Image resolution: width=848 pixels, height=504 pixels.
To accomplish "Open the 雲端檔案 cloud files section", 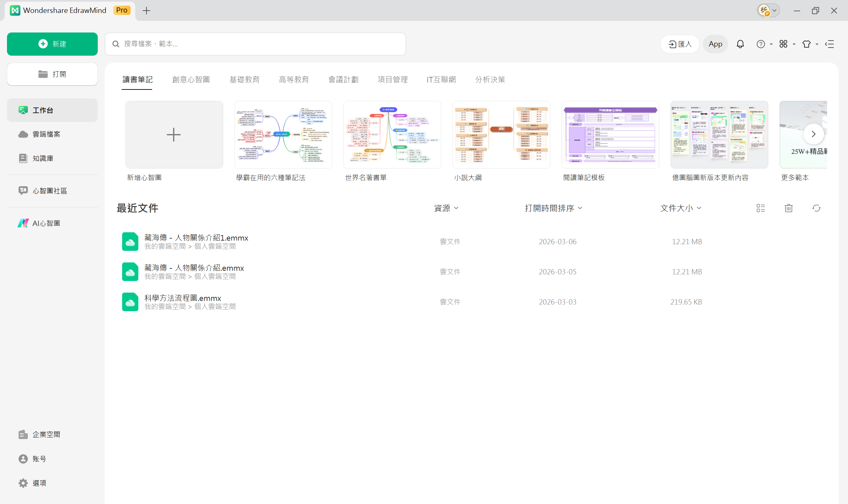I will coord(46,134).
